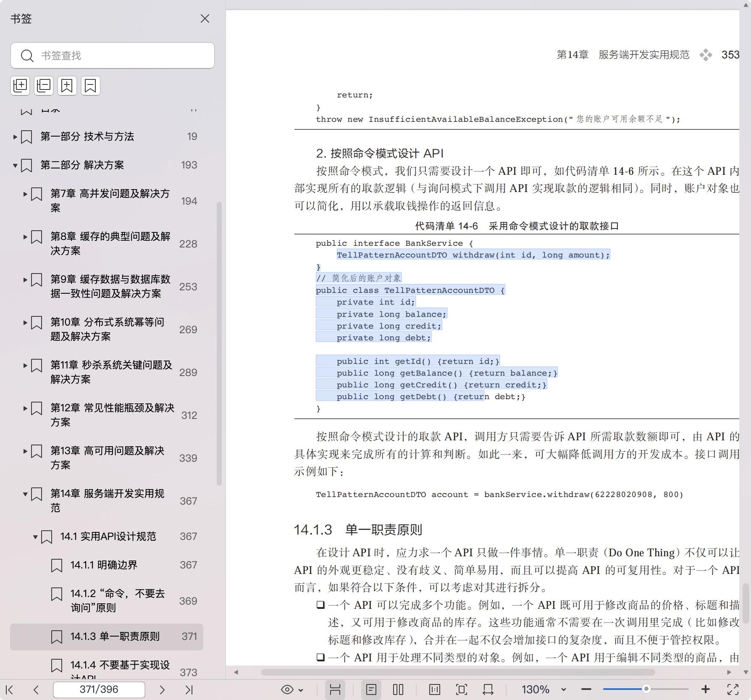Expand all bookmarks with the plus-box icon

pos(20,85)
